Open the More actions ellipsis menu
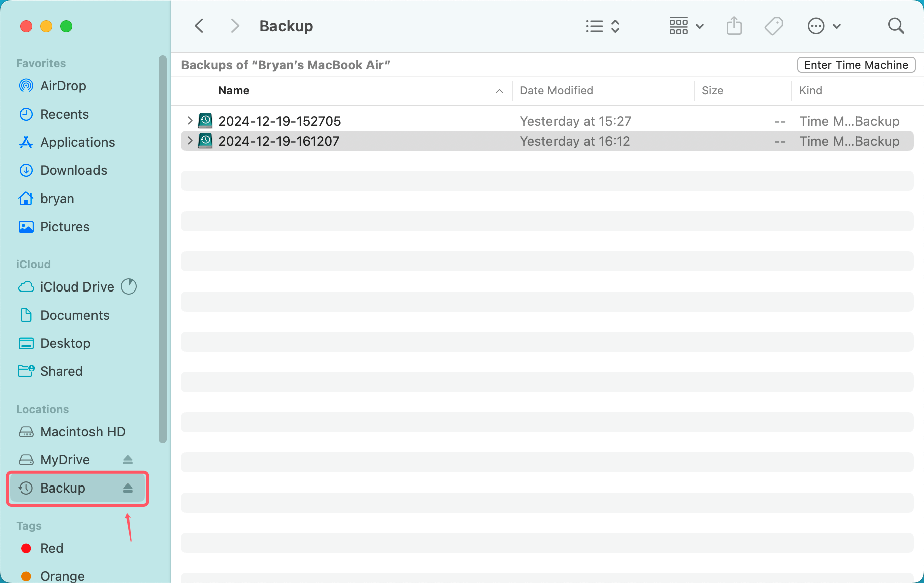The height and width of the screenshot is (583, 924). coord(816,26)
